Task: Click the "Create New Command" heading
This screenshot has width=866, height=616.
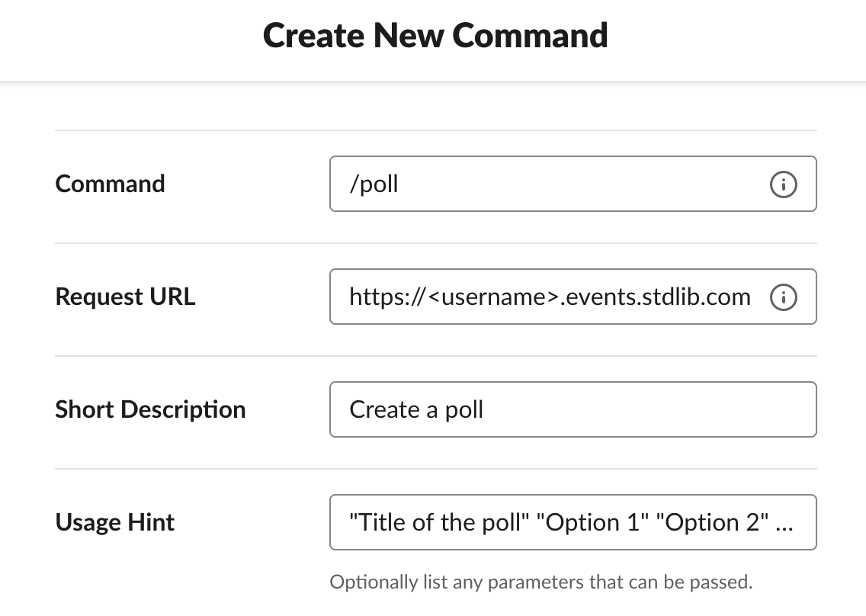Action: coord(435,36)
